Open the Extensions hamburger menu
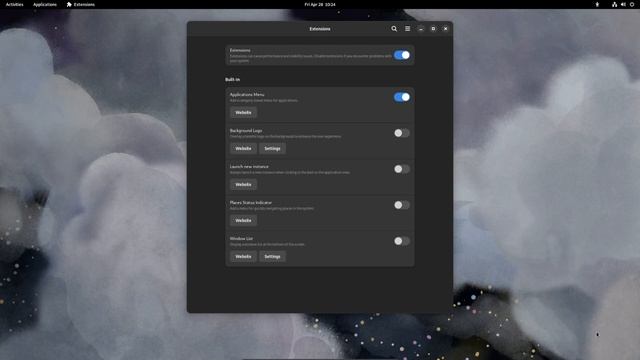The image size is (640, 360). tap(407, 29)
